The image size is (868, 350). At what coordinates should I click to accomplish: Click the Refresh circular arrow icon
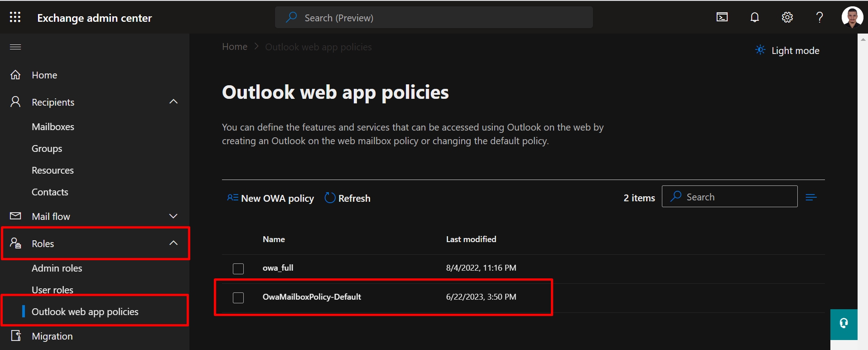point(330,198)
